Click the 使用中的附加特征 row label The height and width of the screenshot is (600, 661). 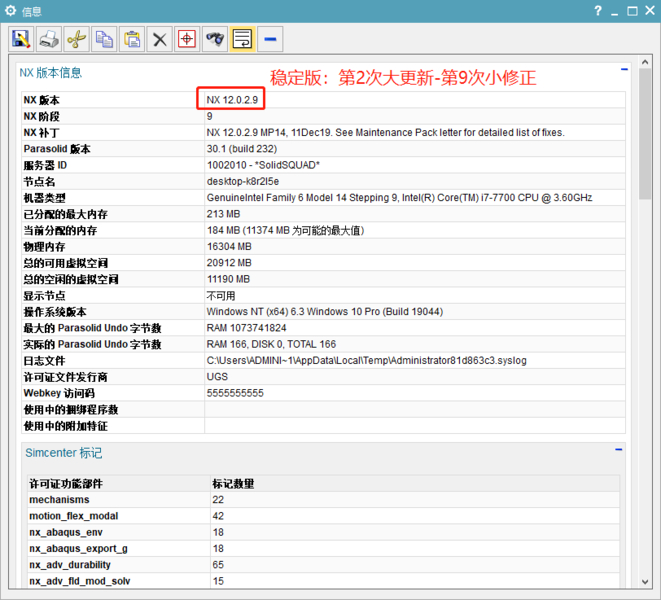pyautogui.click(x=65, y=426)
